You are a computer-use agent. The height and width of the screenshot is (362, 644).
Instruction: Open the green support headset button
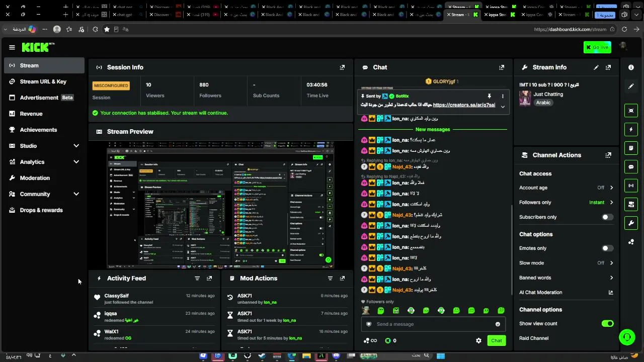627,337
